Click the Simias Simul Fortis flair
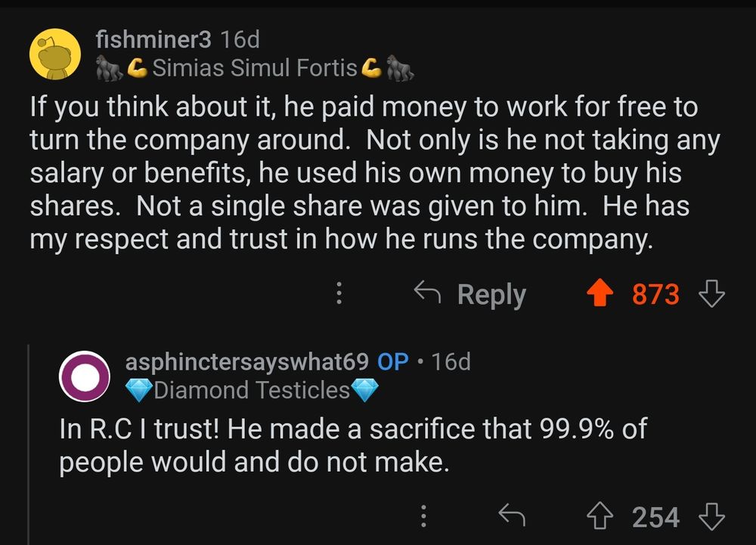This screenshot has height=545, width=756. (255, 68)
